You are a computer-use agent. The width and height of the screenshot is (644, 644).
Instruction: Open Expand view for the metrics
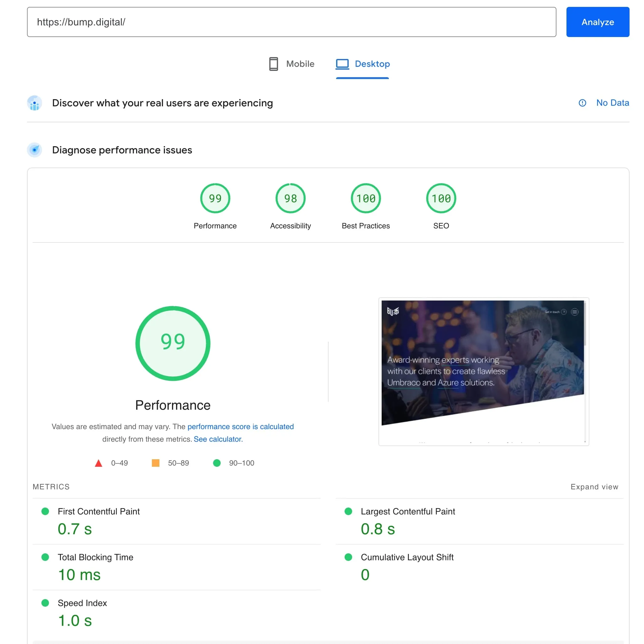pyautogui.click(x=594, y=487)
